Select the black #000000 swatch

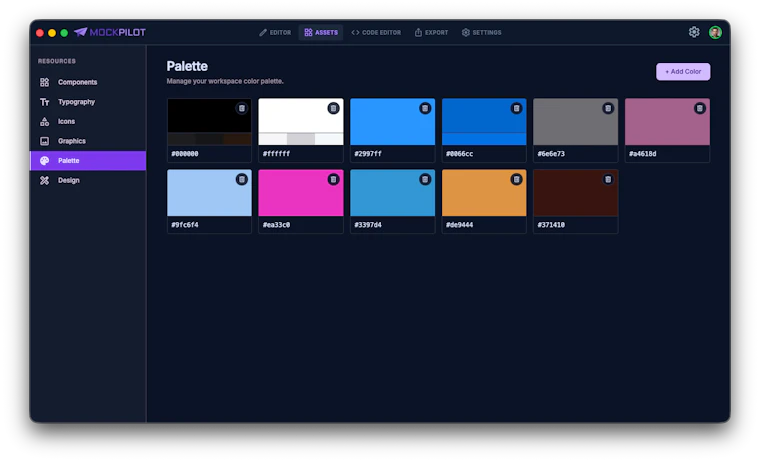[x=209, y=122]
